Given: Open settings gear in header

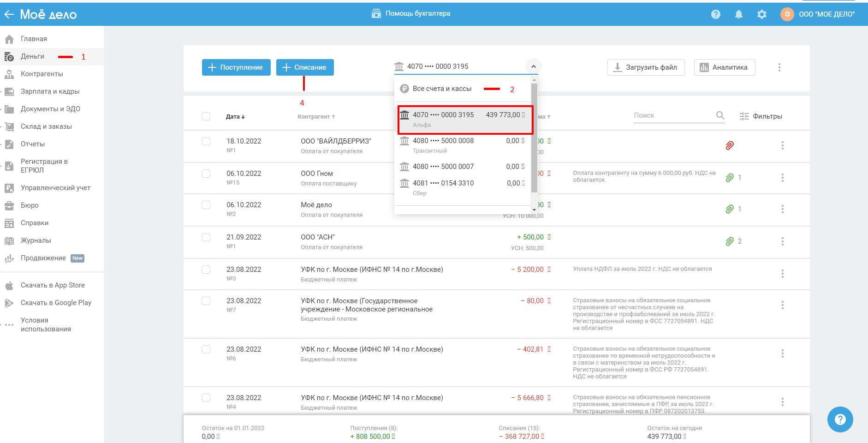Looking at the screenshot, I should pyautogui.click(x=762, y=14).
